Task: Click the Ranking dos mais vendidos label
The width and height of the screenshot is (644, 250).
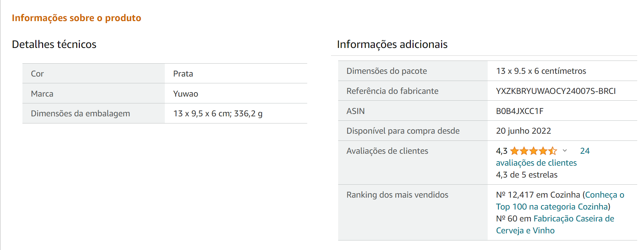Action: (x=397, y=195)
